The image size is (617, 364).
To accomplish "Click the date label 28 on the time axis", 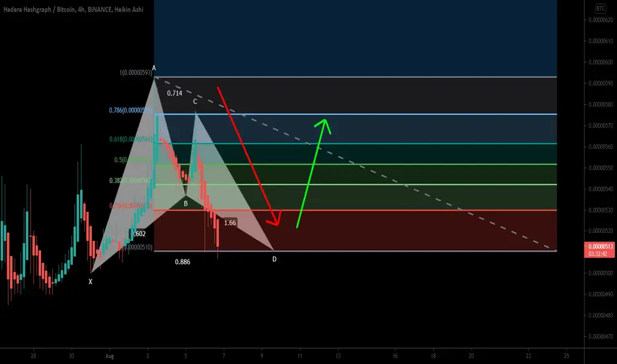I will tap(33, 356).
